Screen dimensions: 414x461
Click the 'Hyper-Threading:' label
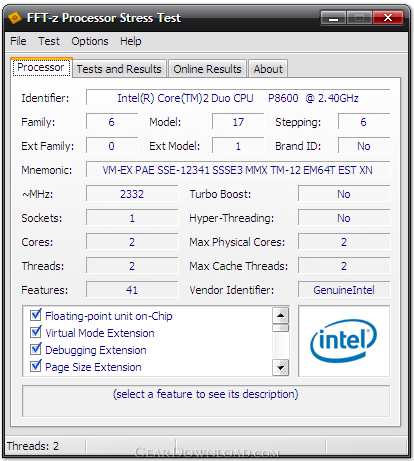pos(232,218)
